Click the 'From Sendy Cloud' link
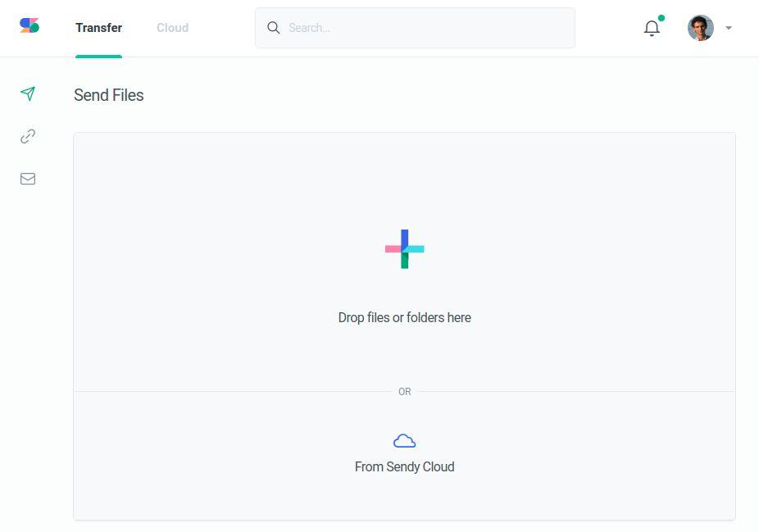This screenshot has width=759, height=532. tap(405, 466)
